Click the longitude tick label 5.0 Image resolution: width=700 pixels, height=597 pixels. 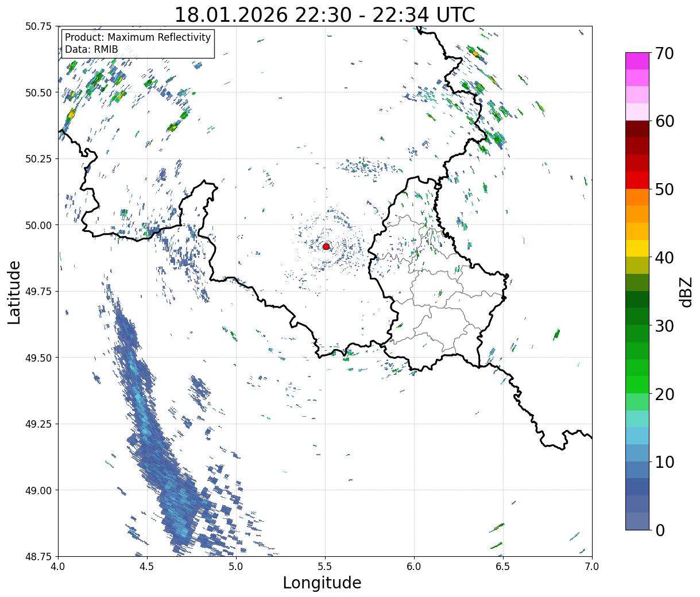pyautogui.click(x=236, y=567)
